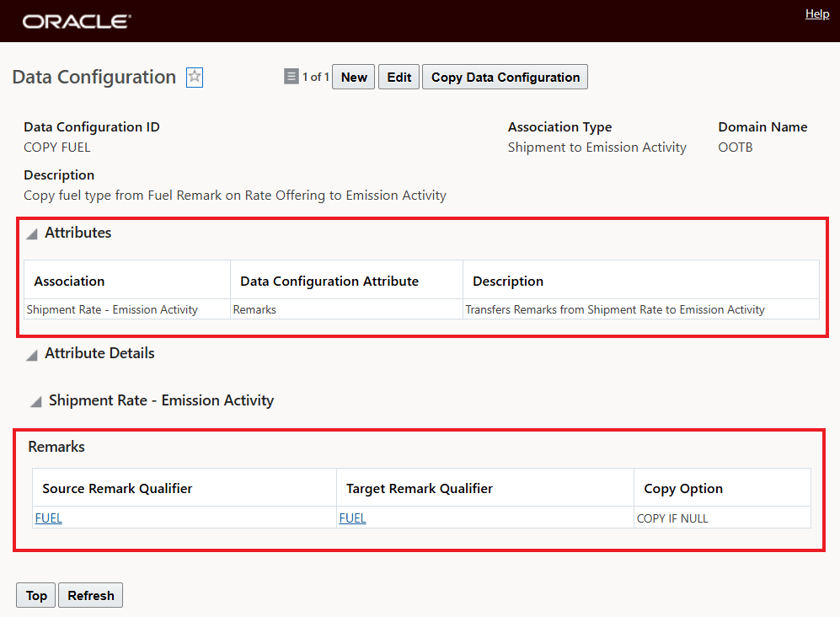Open the FUEL target remark qualifier link
This screenshot has height=617, width=840.
point(352,518)
